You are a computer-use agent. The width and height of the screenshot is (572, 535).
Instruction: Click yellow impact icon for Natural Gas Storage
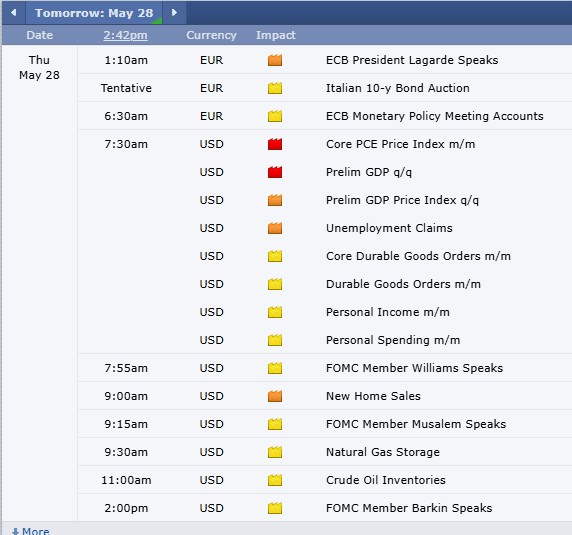tap(275, 452)
